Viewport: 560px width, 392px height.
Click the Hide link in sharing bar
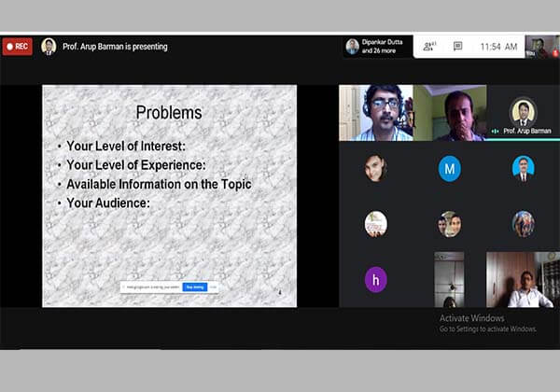(213, 287)
